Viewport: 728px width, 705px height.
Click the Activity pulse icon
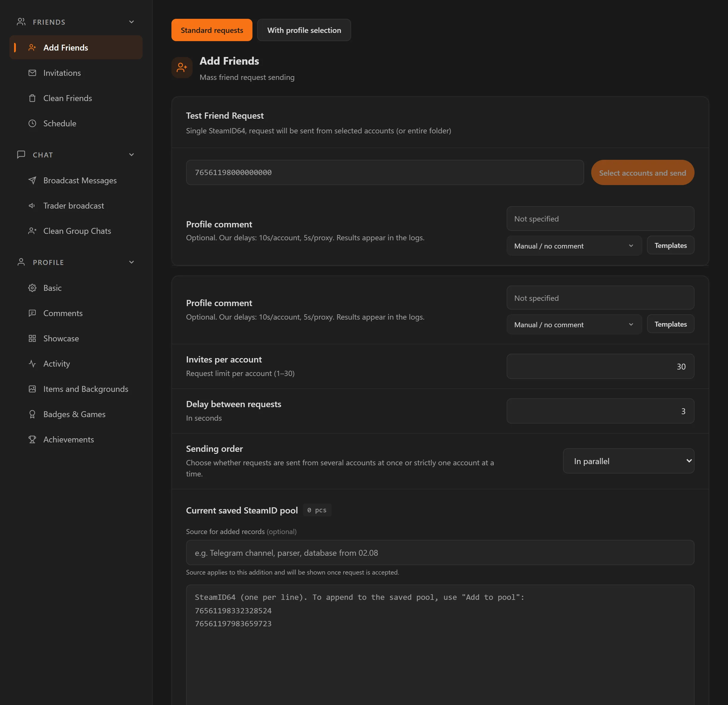click(32, 363)
